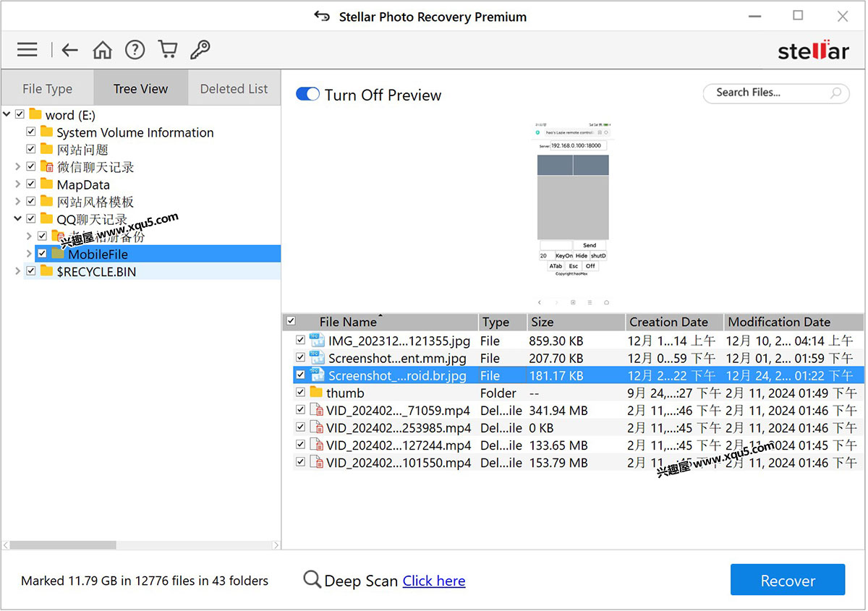Switch to the Tree View tab

(x=140, y=88)
